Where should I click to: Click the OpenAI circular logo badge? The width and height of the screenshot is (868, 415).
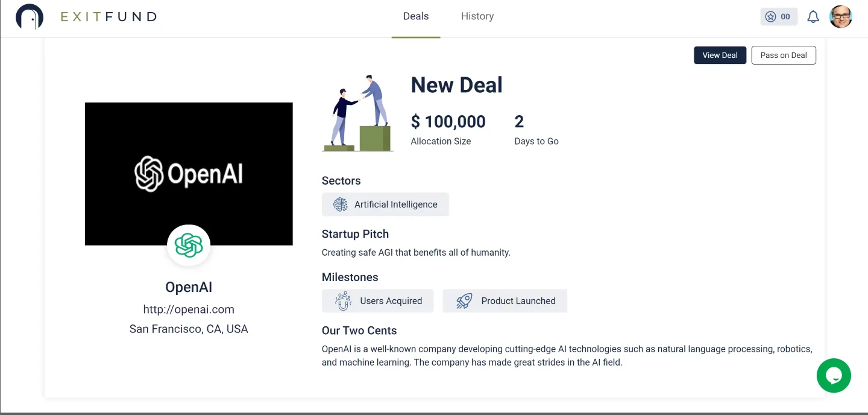pos(189,245)
